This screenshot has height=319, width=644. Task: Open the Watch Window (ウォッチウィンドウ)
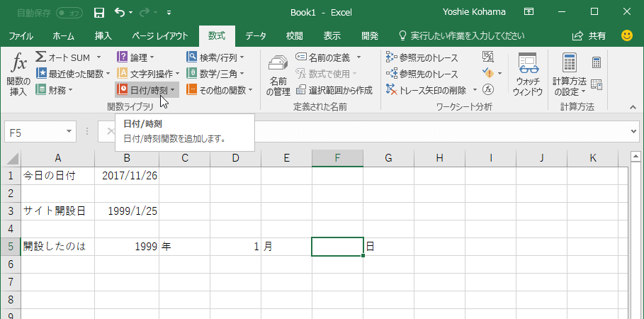coord(528,74)
